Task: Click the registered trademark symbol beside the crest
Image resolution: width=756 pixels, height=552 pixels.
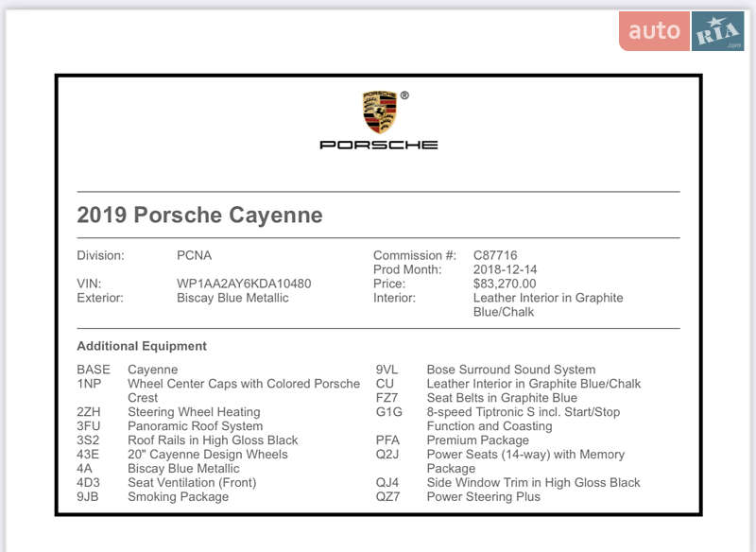Action: [x=404, y=94]
